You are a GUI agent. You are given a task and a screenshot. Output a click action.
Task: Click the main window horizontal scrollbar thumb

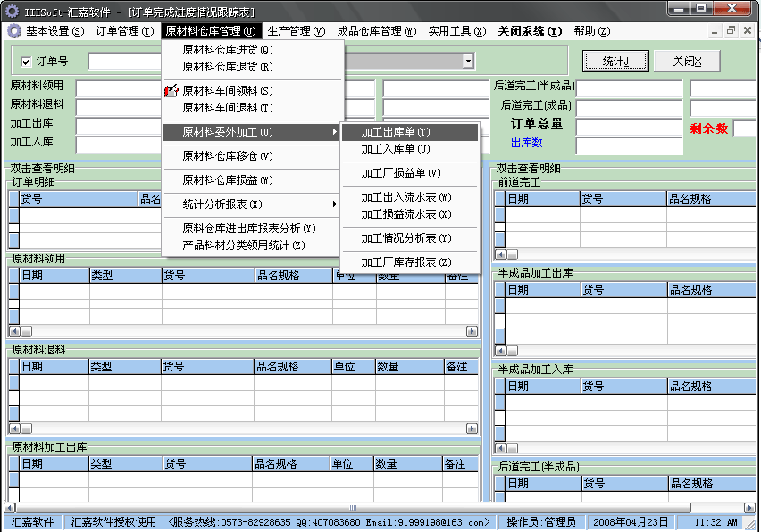[353, 508]
